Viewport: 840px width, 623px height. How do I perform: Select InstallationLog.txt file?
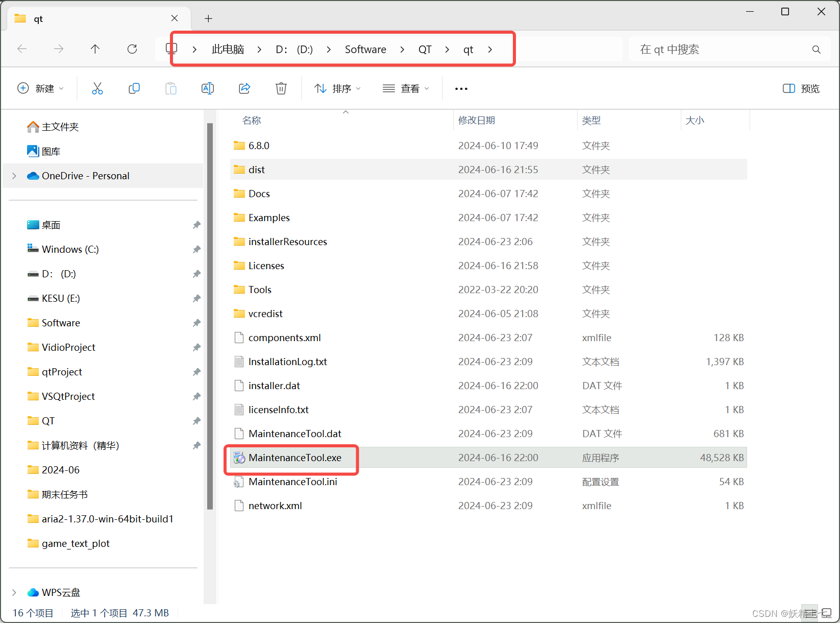[488, 362]
